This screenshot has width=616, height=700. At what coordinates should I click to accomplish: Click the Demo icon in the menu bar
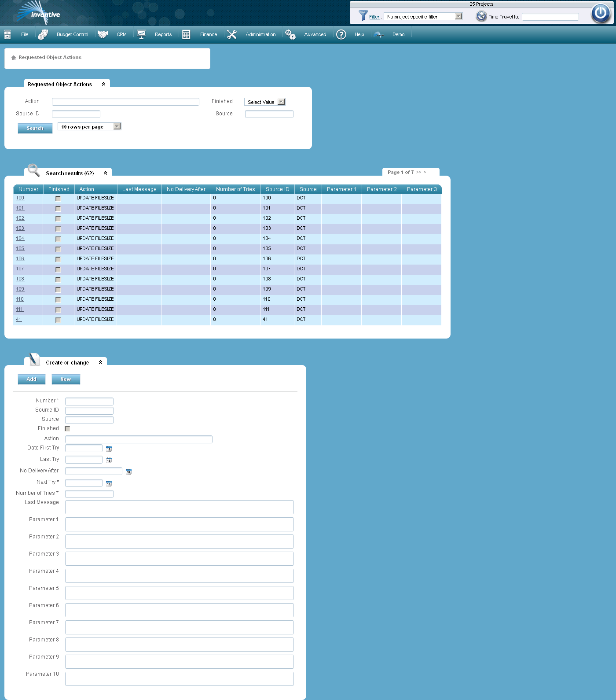[x=379, y=34]
